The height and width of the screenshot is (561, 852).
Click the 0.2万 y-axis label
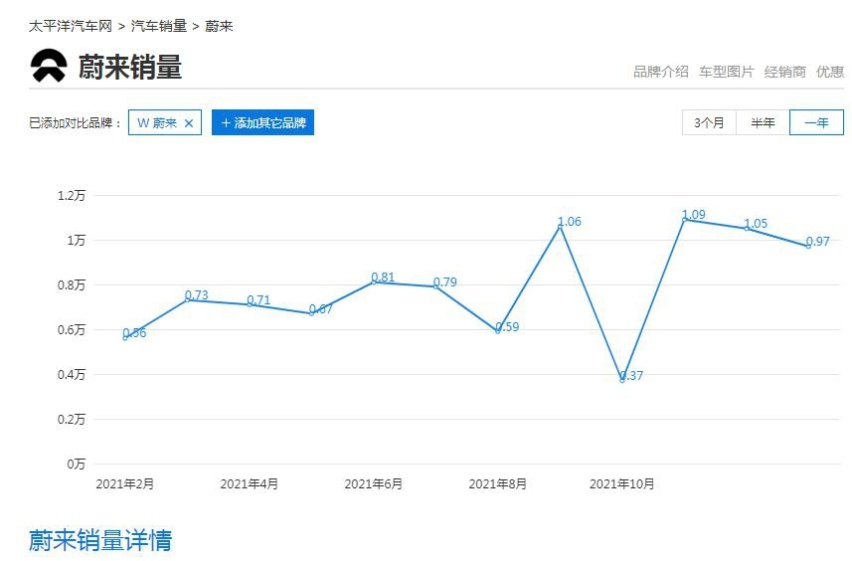[71, 419]
